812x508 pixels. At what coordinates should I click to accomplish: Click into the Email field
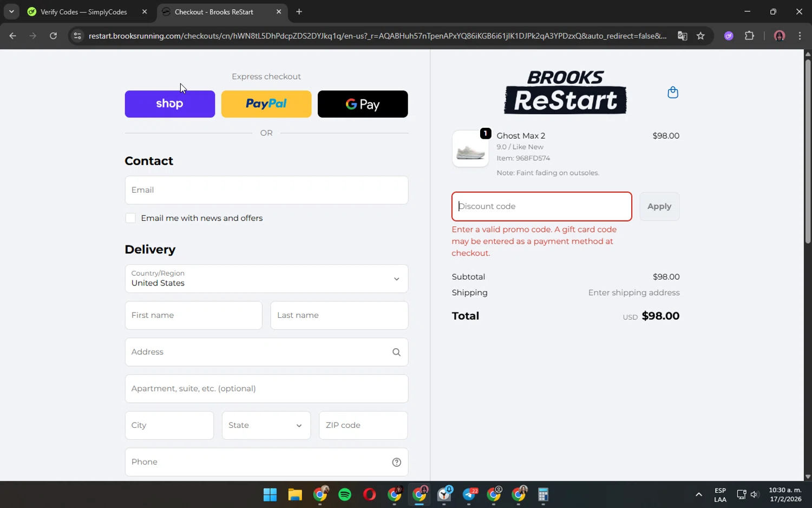click(x=266, y=190)
